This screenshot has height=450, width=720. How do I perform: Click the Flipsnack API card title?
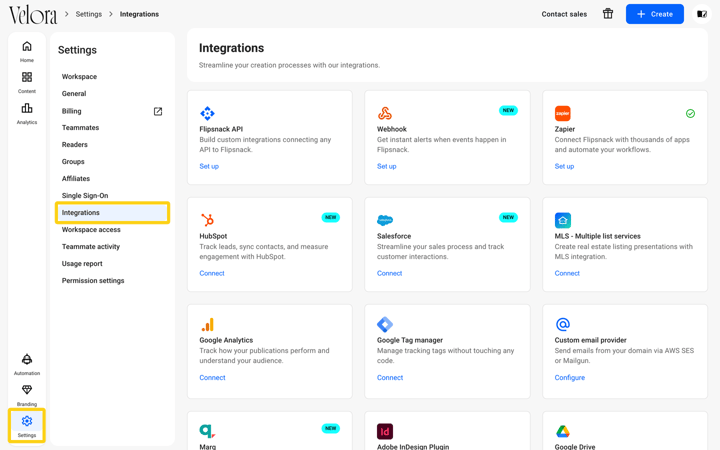point(221,129)
